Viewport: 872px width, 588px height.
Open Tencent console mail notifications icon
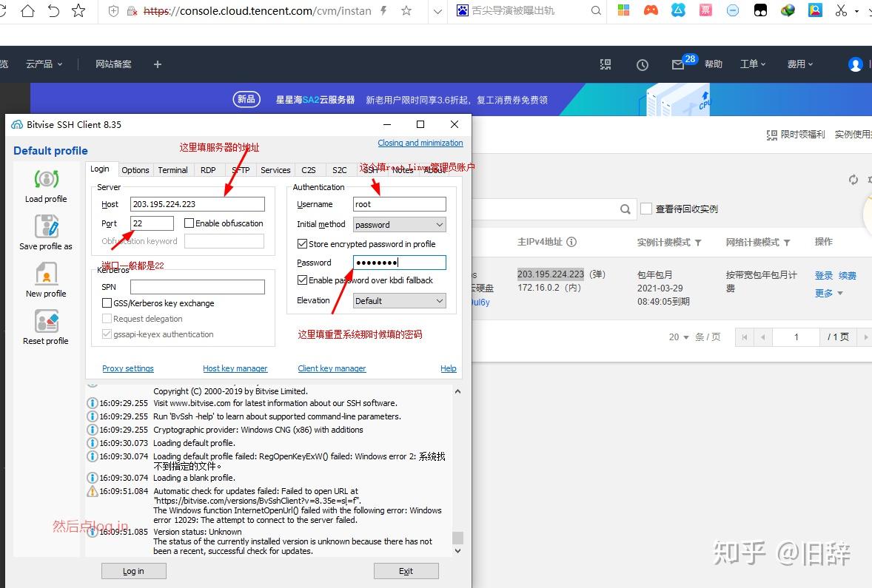(x=677, y=64)
